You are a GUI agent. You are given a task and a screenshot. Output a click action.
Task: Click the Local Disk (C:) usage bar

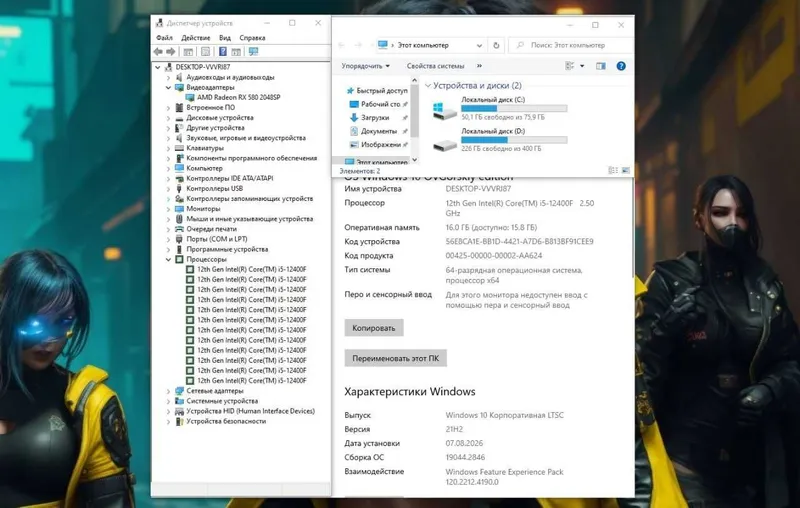pos(514,108)
